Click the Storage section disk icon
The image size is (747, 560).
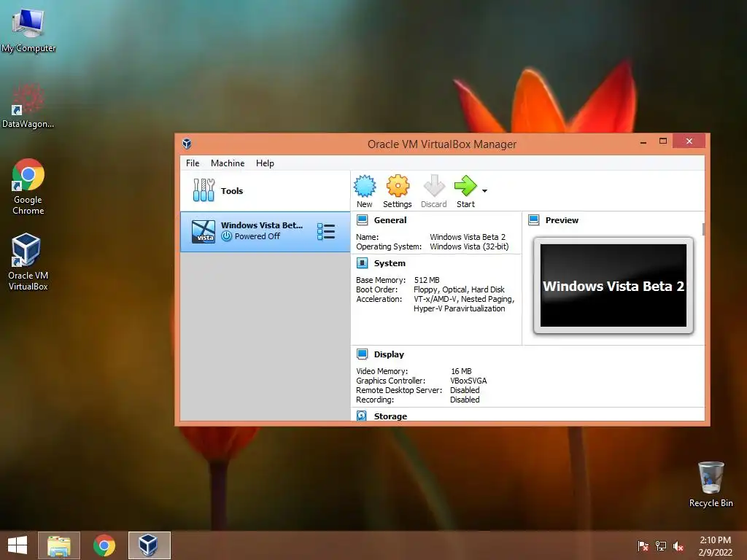tap(362, 416)
